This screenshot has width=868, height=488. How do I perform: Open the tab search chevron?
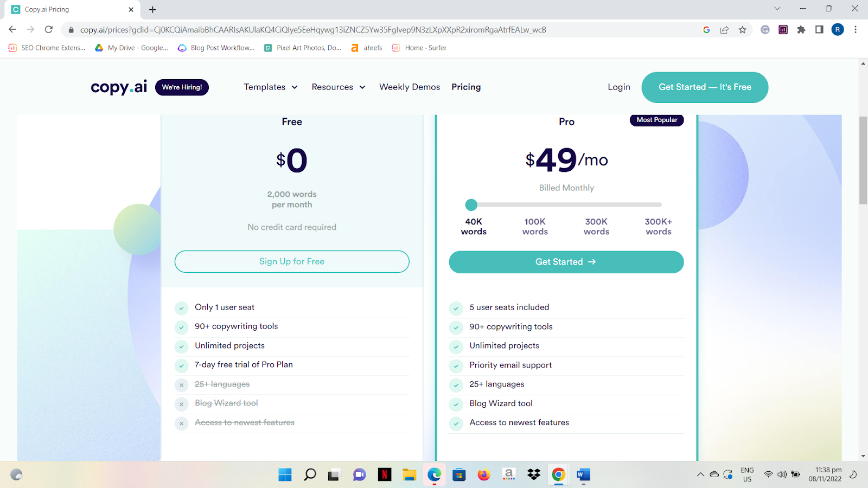[x=777, y=9]
